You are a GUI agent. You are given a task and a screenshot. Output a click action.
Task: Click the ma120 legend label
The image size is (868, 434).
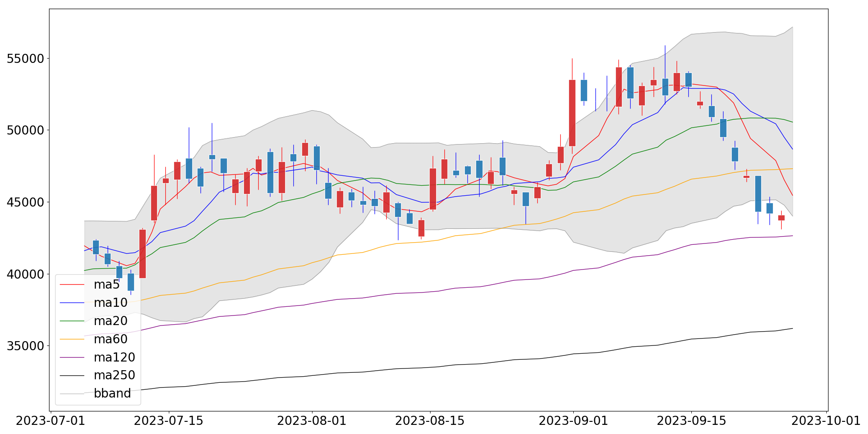(115, 358)
